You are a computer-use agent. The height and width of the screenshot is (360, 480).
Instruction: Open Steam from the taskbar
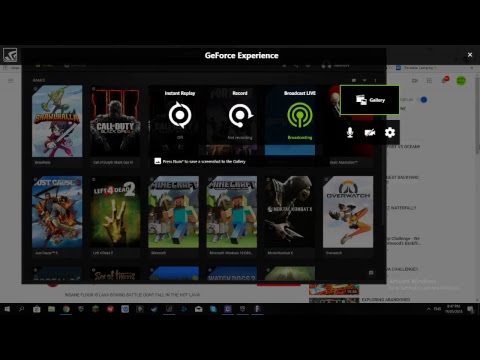click(154, 309)
